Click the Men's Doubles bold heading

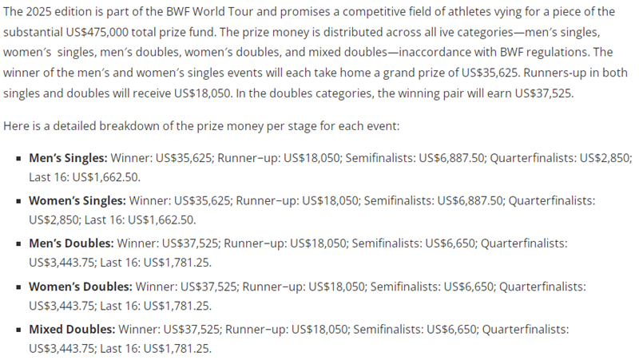(71, 243)
